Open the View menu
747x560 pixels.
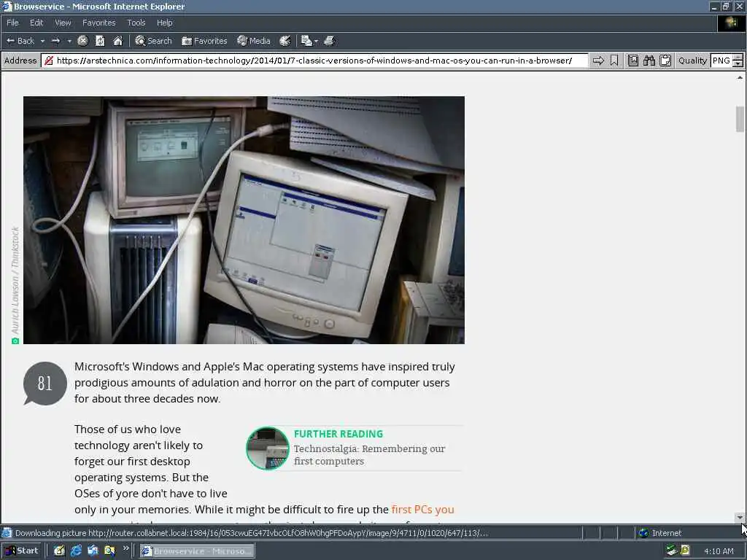click(63, 23)
